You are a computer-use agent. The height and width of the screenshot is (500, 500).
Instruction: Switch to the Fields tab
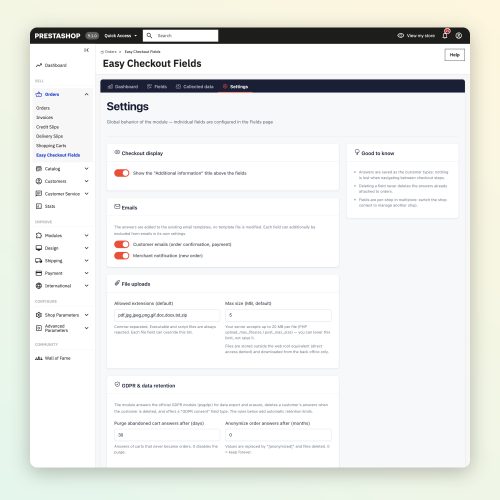(x=157, y=87)
